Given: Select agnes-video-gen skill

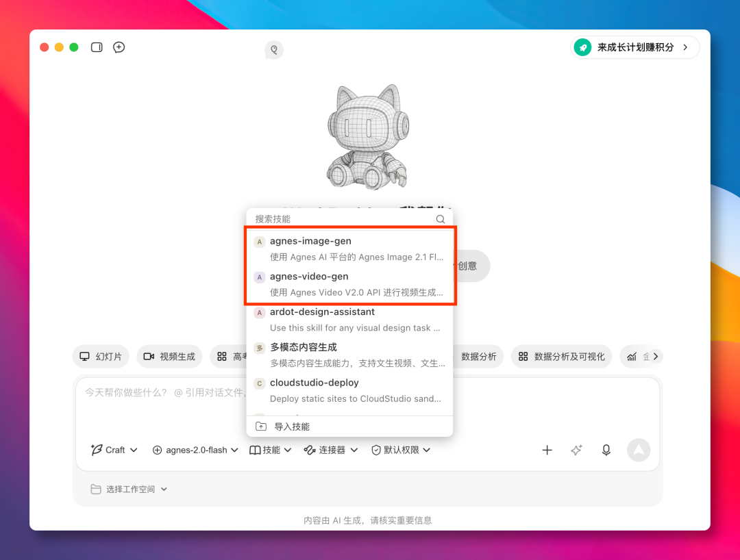Looking at the screenshot, I should (x=349, y=284).
